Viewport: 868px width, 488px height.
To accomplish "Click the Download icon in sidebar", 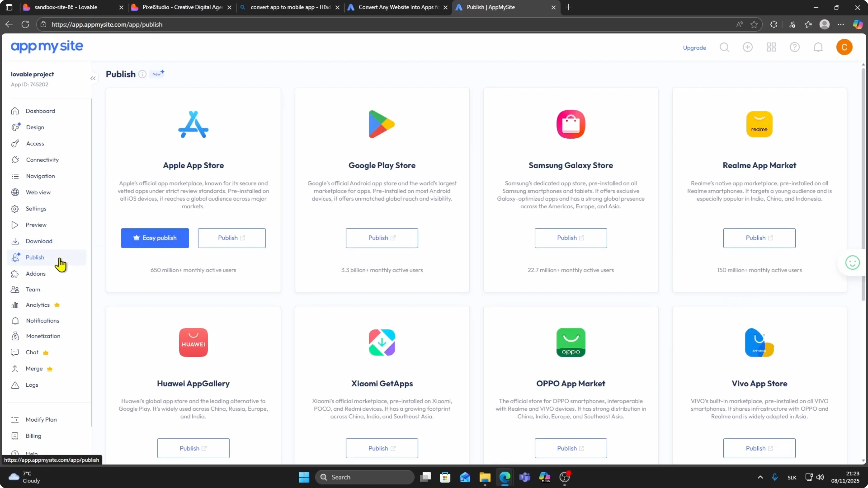I will [15, 241].
